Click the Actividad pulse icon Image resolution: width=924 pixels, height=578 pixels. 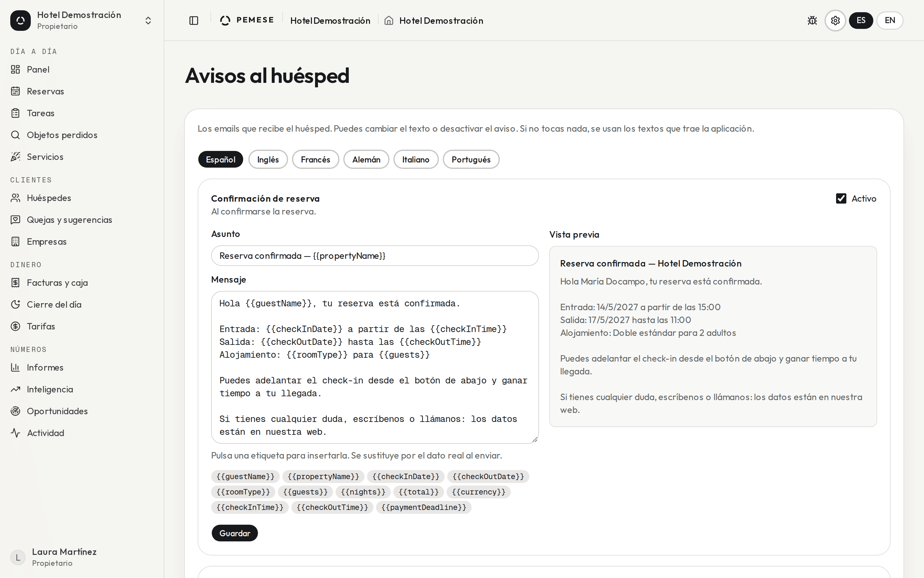15,433
